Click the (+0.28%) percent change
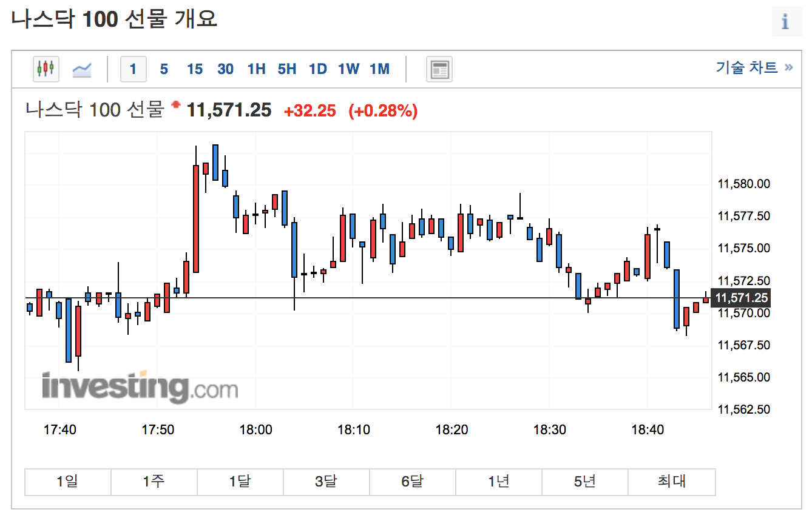 pos(383,111)
